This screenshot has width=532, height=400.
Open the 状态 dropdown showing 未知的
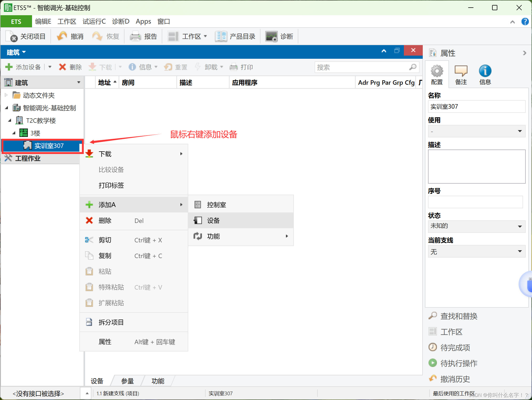tap(476, 226)
